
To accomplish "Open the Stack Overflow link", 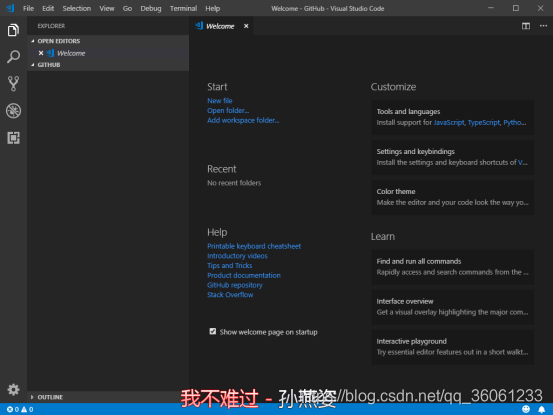I will click(x=230, y=295).
